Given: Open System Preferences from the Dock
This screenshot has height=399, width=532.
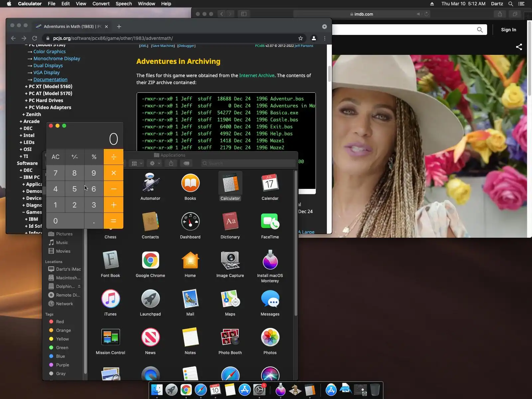Looking at the screenshot, I should coord(259,390).
